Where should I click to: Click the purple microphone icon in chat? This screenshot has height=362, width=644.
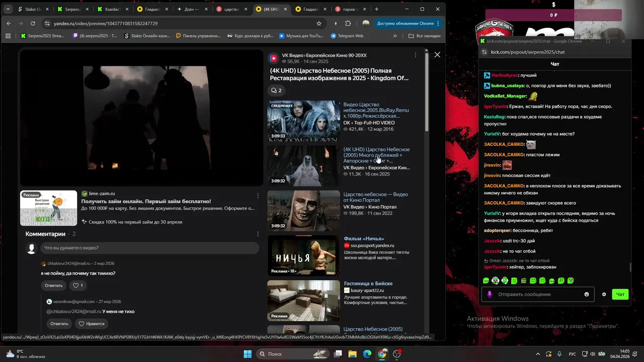coord(490,294)
